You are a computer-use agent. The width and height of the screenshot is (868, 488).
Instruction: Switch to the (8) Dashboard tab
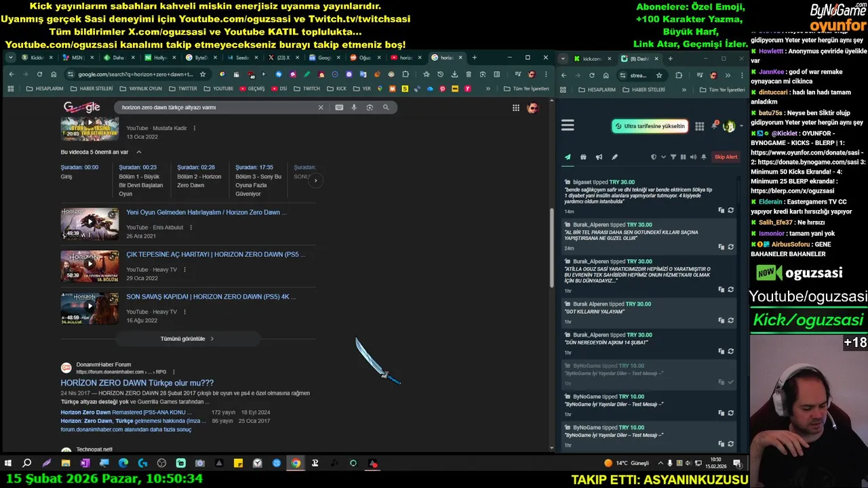tap(639, 58)
